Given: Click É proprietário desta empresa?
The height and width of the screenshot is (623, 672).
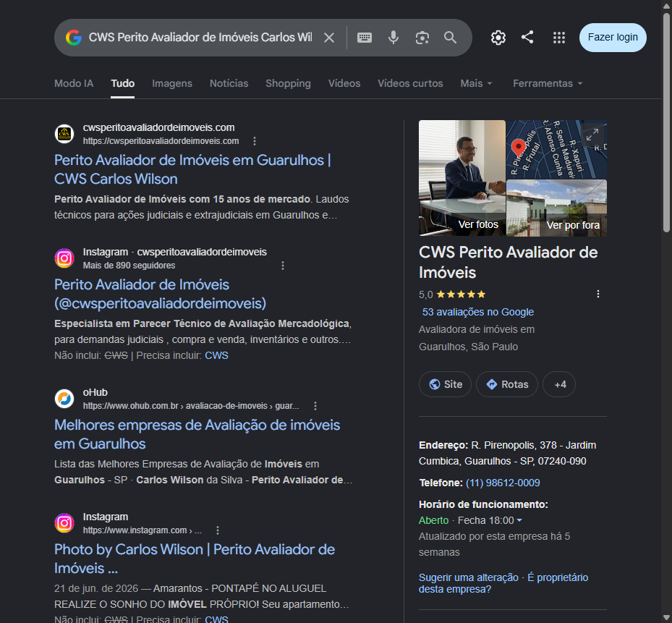Looking at the screenshot, I should [x=503, y=583].
